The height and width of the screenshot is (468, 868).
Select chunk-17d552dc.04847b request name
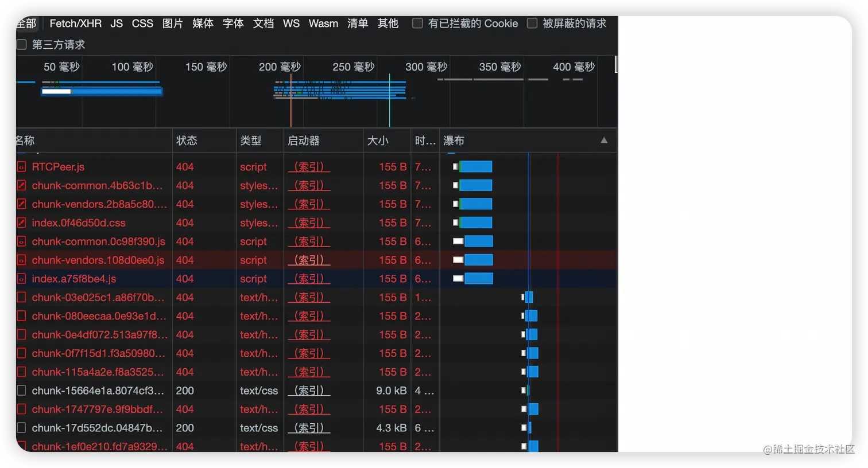[x=97, y=428]
